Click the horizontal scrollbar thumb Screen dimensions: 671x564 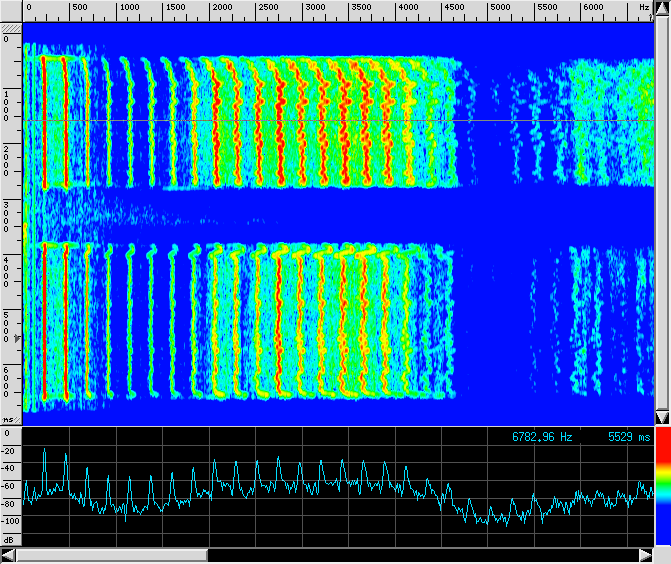tap(112, 555)
